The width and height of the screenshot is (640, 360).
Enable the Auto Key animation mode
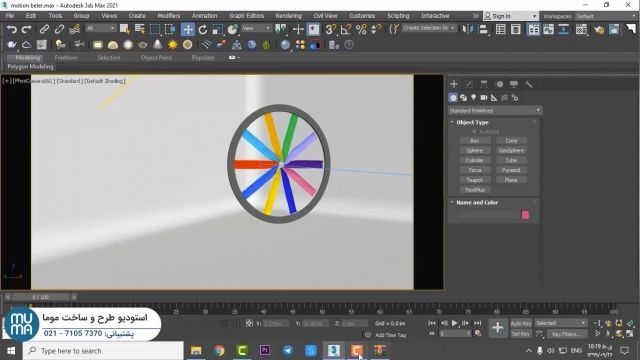tap(521, 323)
